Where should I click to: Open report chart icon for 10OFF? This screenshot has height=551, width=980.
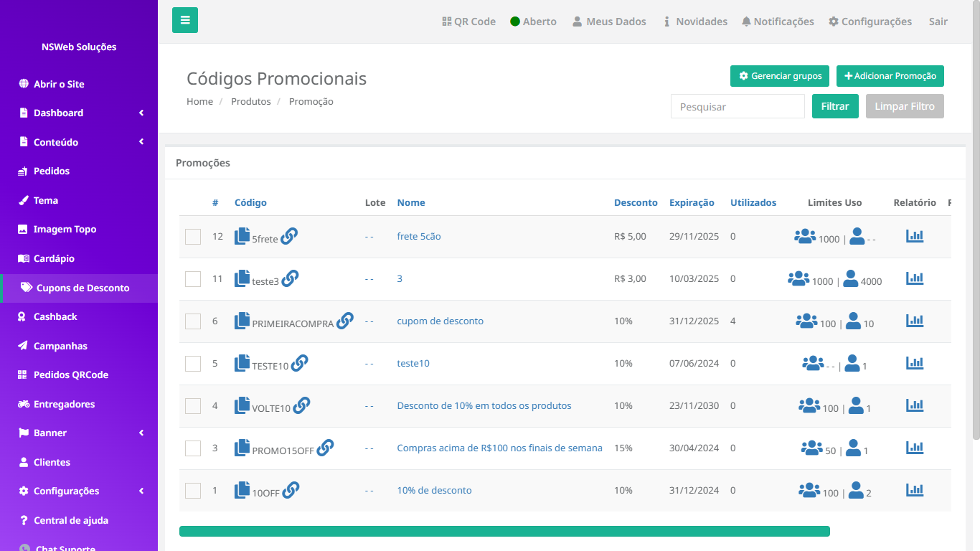coord(915,490)
